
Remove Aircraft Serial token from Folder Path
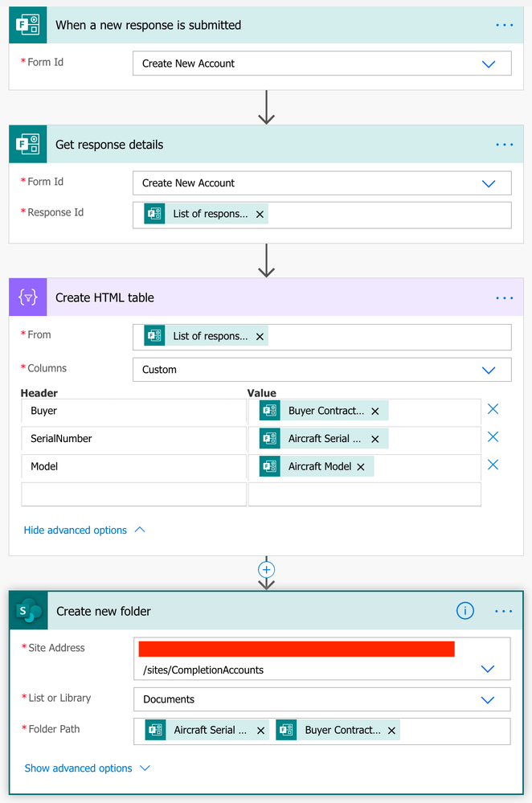point(260,731)
